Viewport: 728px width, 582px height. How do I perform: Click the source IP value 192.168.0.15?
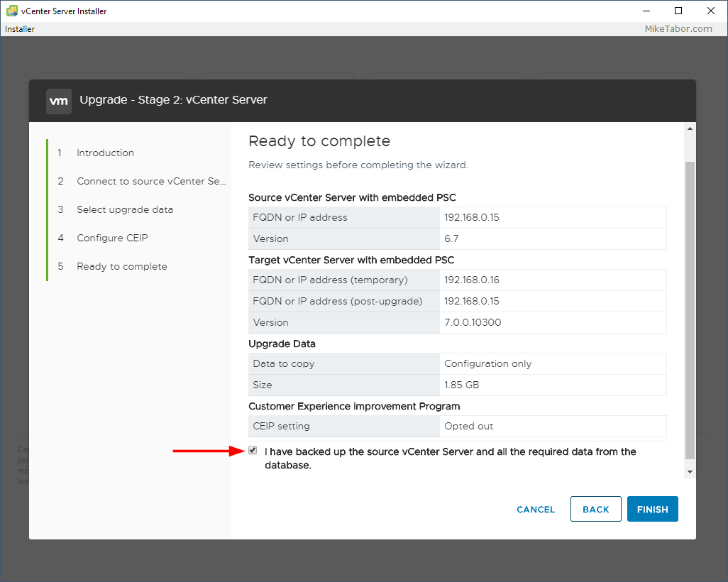pyautogui.click(x=472, y=217)
